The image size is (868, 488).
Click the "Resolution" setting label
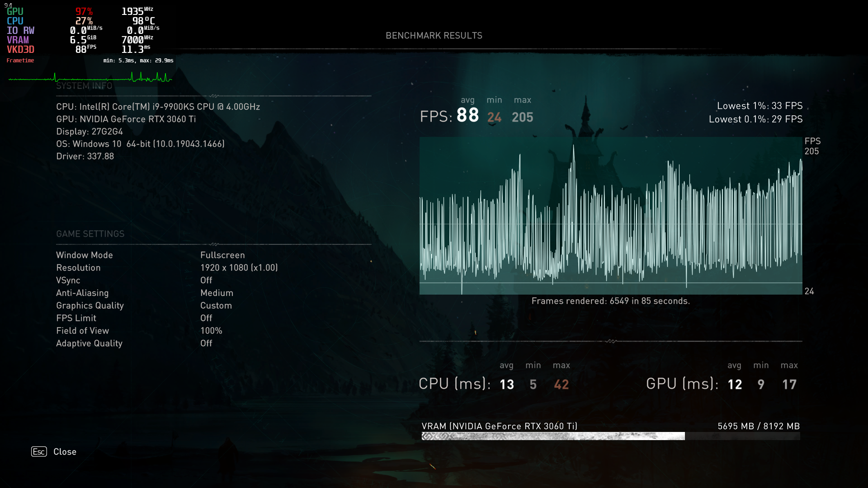pos(78,268)
